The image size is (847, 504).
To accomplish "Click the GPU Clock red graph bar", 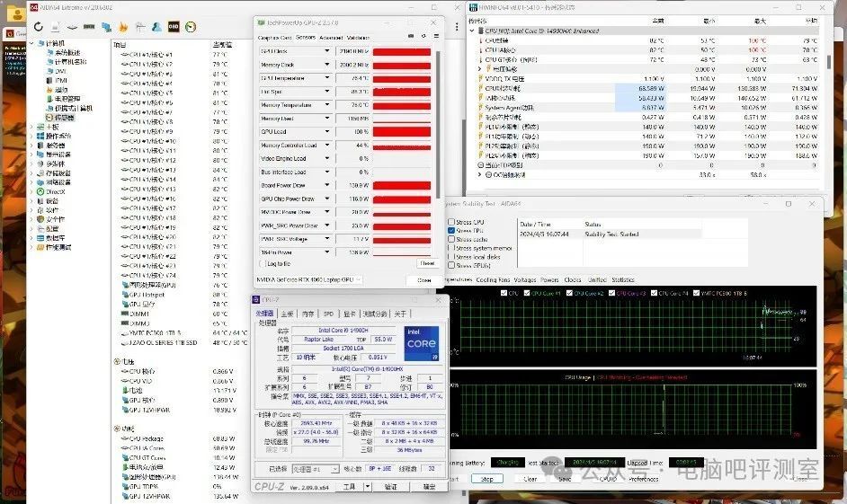I will click(402, 52).
